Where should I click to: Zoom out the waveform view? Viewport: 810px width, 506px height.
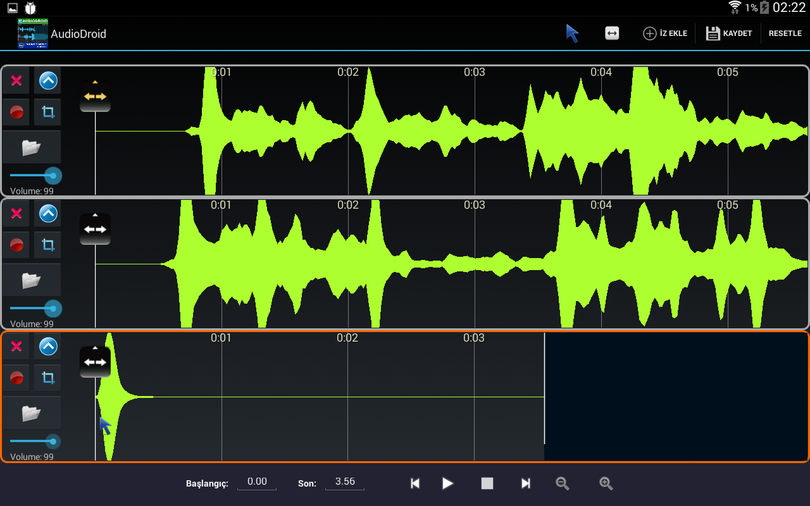pyautogui.click(x=562, y=483)
